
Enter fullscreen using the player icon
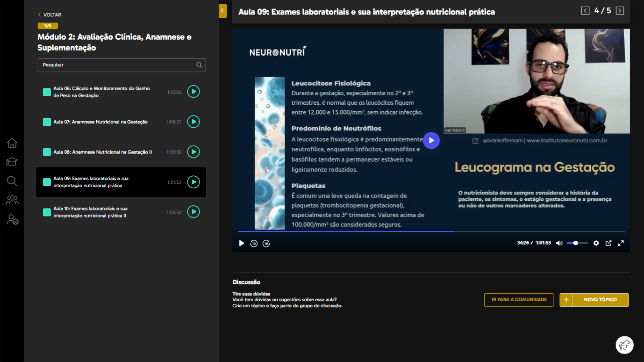(621, 243)
